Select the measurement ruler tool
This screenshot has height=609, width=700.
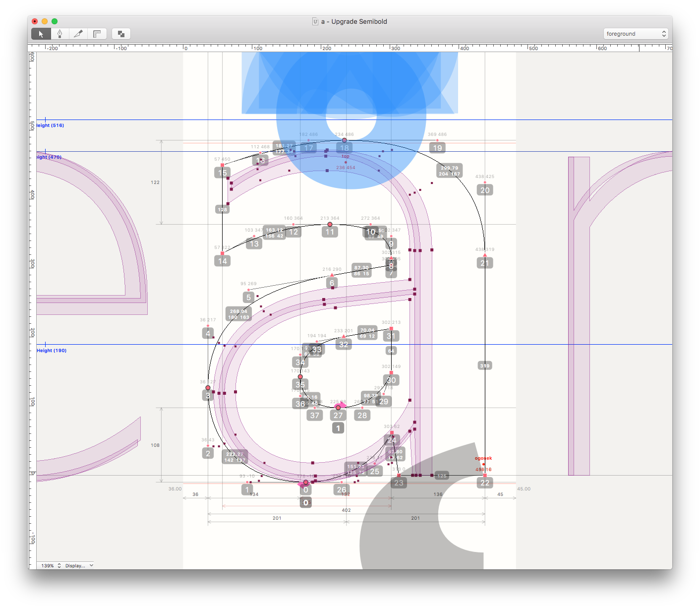[x=97, y=34]
